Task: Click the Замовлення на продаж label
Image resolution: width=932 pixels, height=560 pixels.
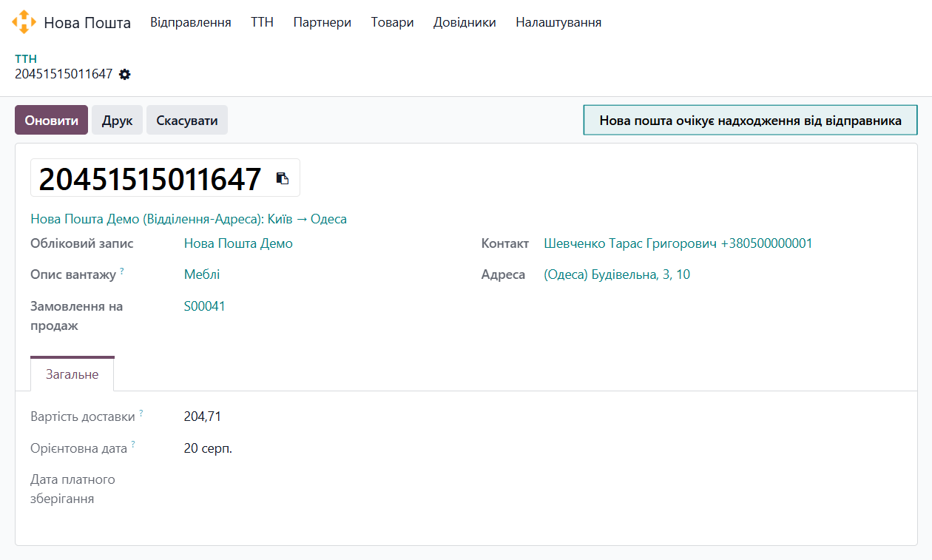Action: click(76, 316)
